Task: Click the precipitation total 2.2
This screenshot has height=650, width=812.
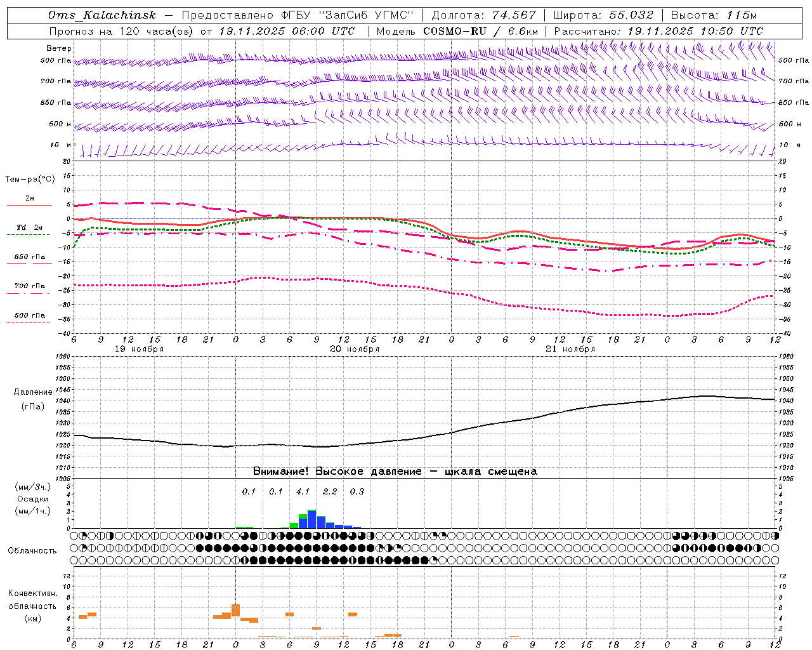Action: [330, 491]
